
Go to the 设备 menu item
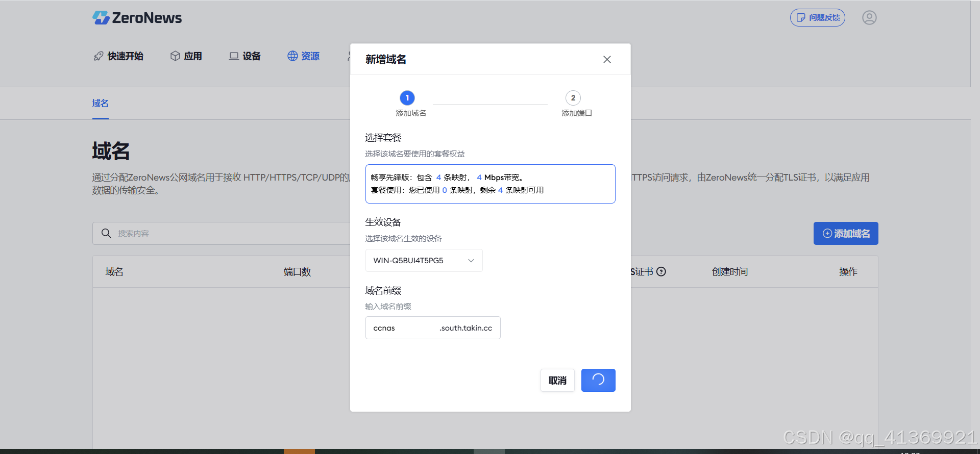(x=245, y=56)
